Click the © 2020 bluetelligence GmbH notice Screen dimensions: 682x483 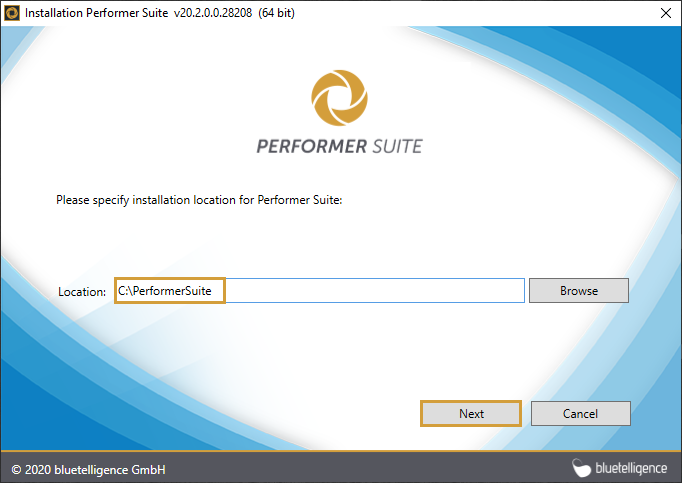88,468
